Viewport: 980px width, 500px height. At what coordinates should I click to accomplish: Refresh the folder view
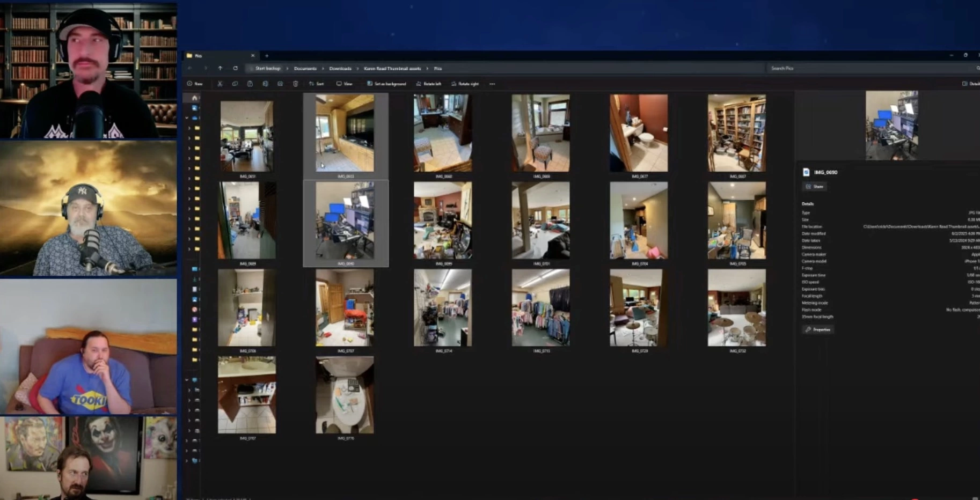pos(235,68)
